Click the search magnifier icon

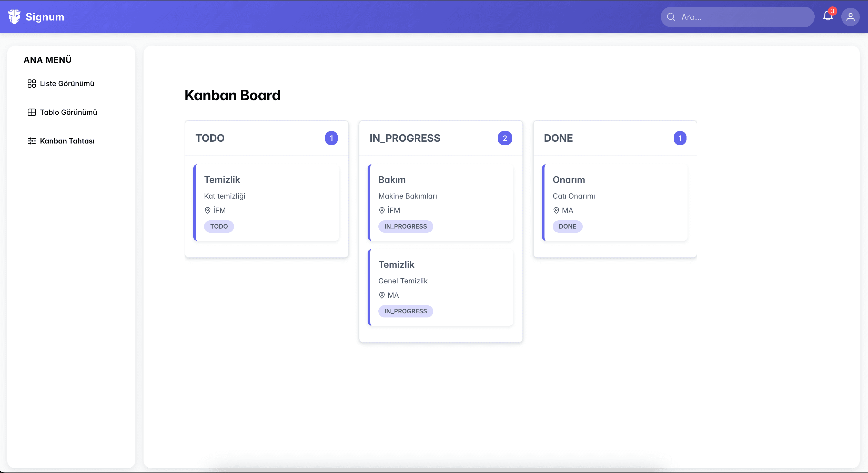(671, 17)
